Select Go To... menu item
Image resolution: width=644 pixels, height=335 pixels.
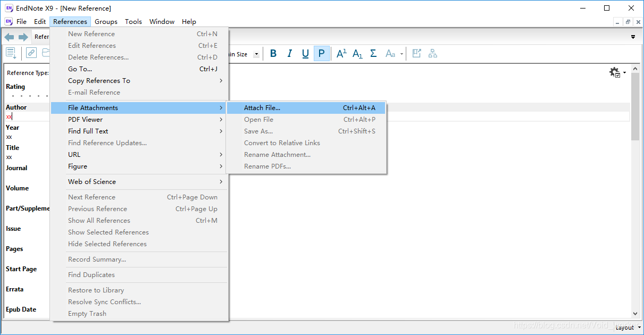pyautogui.click(x=139, y=69)
